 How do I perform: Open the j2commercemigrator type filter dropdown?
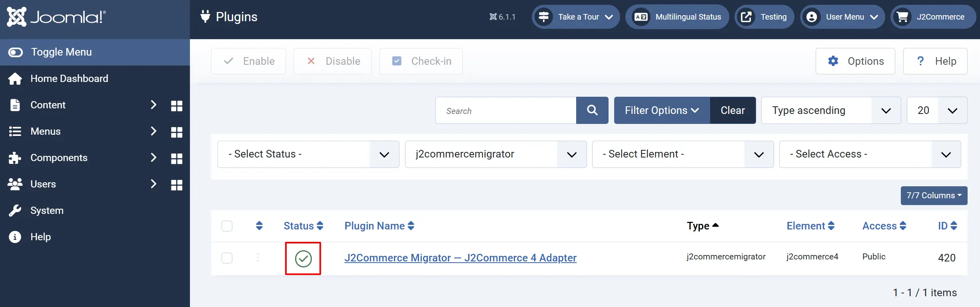(x=496, y=154)
